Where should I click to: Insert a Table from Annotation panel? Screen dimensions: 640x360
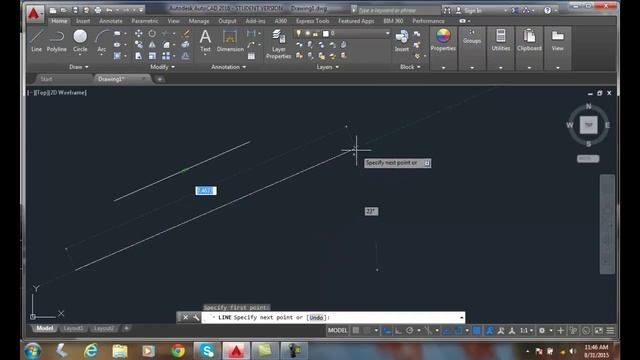point(251,56)
